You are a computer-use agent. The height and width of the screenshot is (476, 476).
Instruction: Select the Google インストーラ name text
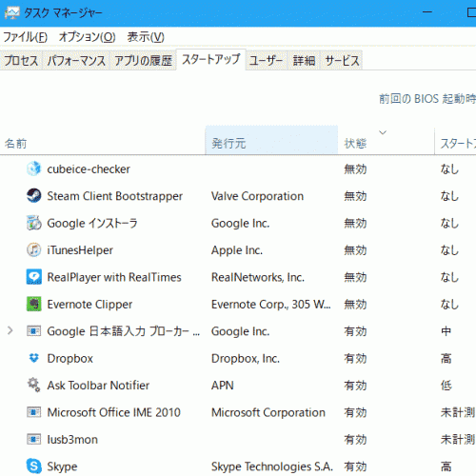pyautogui.click(x=92, y=223)
